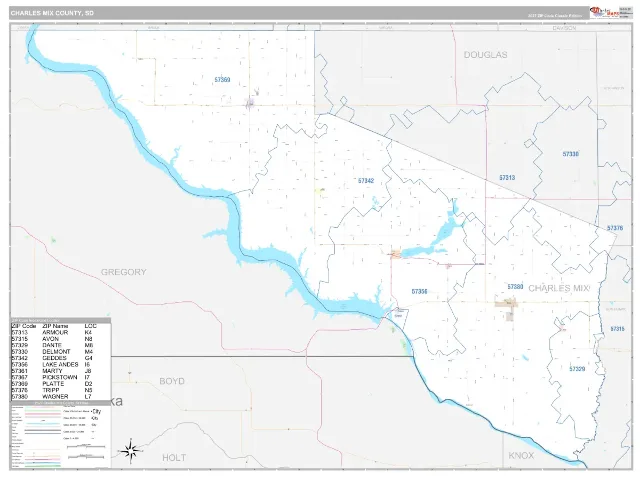Click ZIP code 57329 on the map
Viewport: 640px width, 480px height.
point(577,369)
